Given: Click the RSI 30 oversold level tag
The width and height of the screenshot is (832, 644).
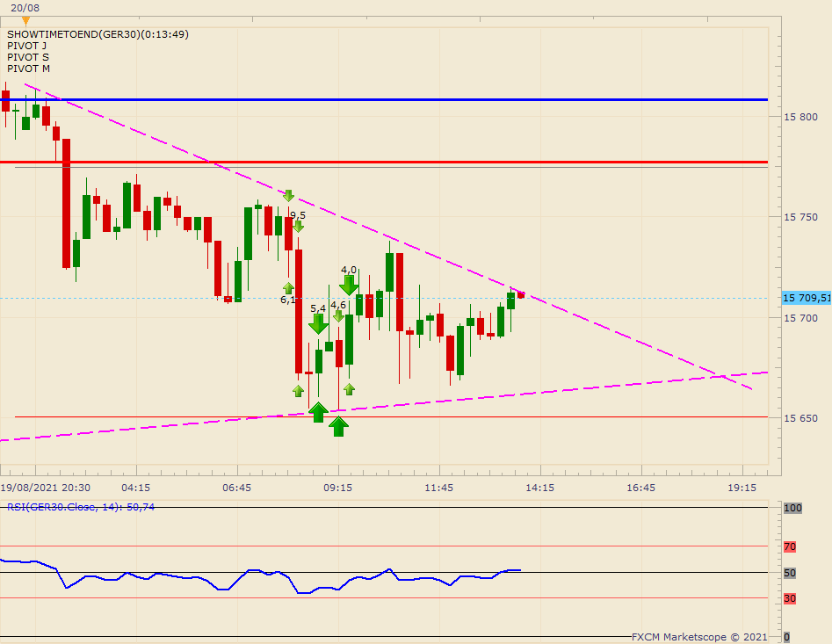Looking at the screenshot, I should click(x=790, y=598).
